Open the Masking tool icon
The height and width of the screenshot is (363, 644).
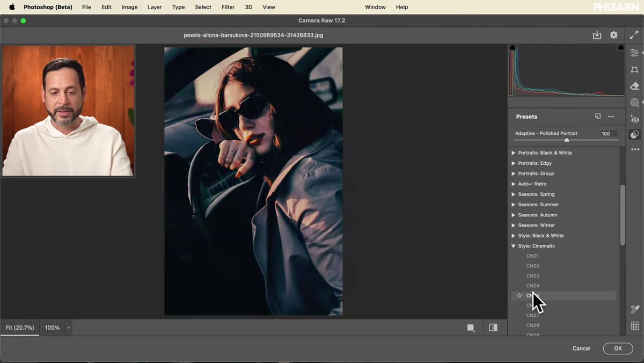point(635,102)
